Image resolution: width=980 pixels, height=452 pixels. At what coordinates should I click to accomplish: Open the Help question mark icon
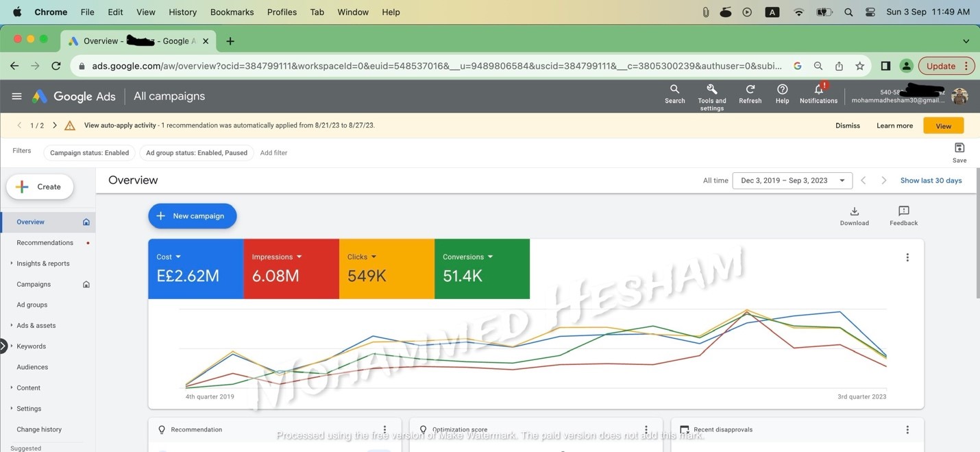(x=782, y=90)
